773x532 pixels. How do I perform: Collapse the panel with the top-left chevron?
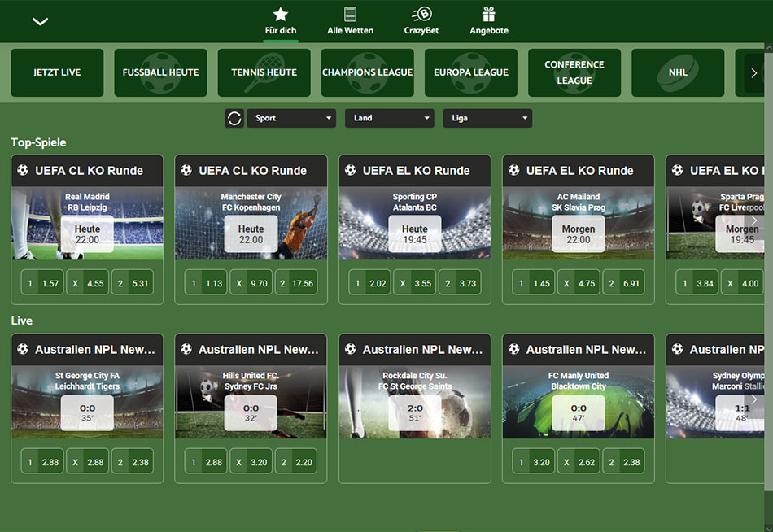tap(40, 21)
